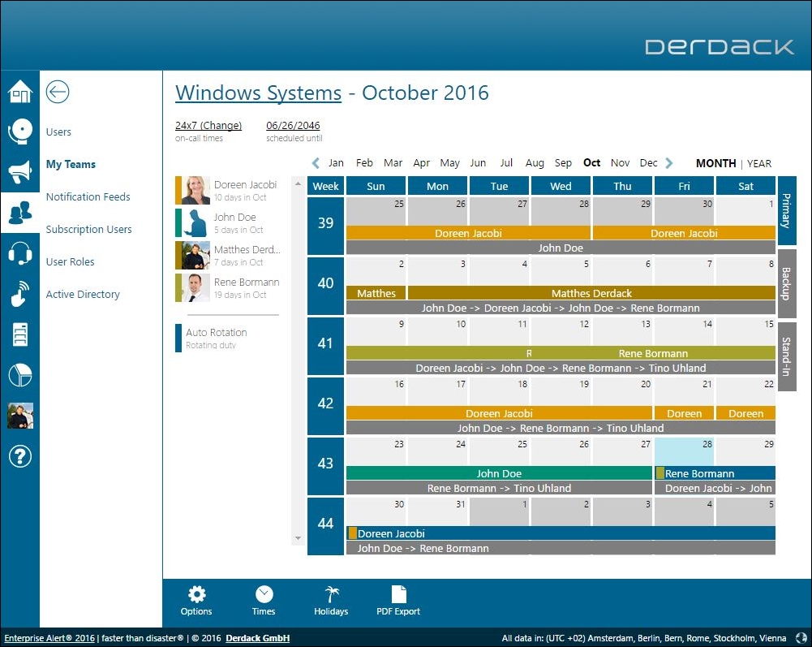
Task: Click week 40 Matthes Derdack shift bar
Action: click(x=591, y=293)
